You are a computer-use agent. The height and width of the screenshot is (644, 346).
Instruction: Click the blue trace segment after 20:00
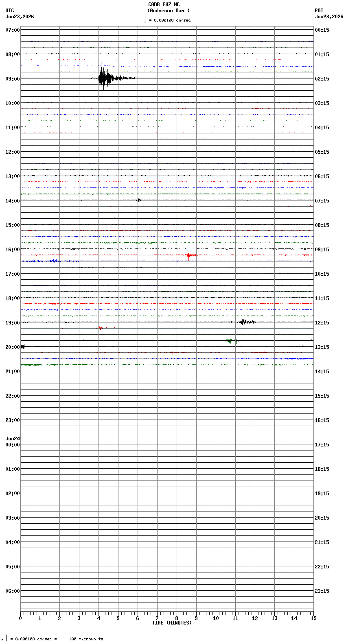pyautogui.click(x=265, y=359)
